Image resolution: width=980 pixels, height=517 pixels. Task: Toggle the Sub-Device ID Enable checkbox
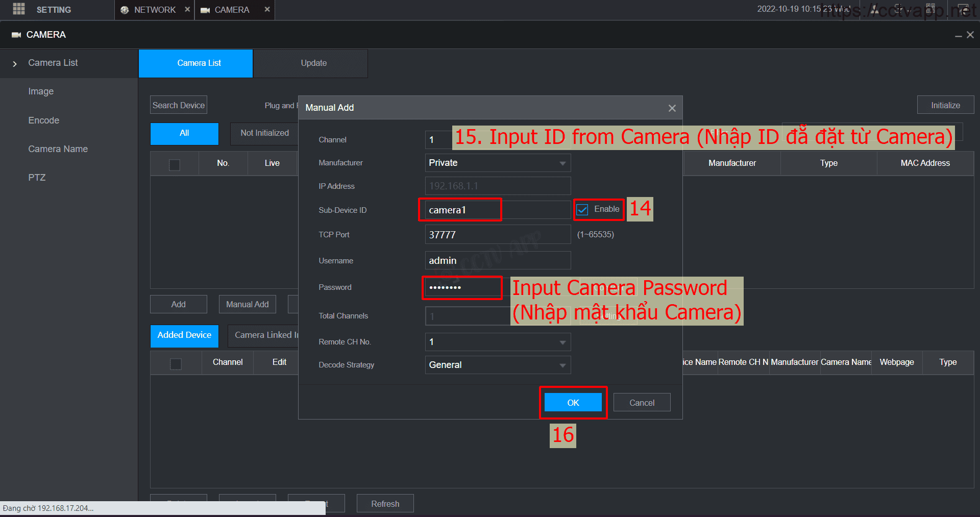click(x=582, y=210)
